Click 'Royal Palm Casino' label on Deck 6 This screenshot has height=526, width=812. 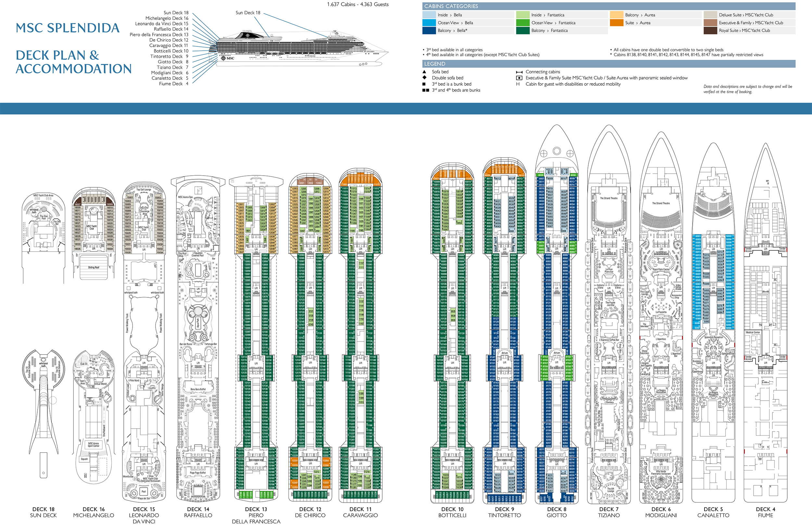tap(661, 269)
